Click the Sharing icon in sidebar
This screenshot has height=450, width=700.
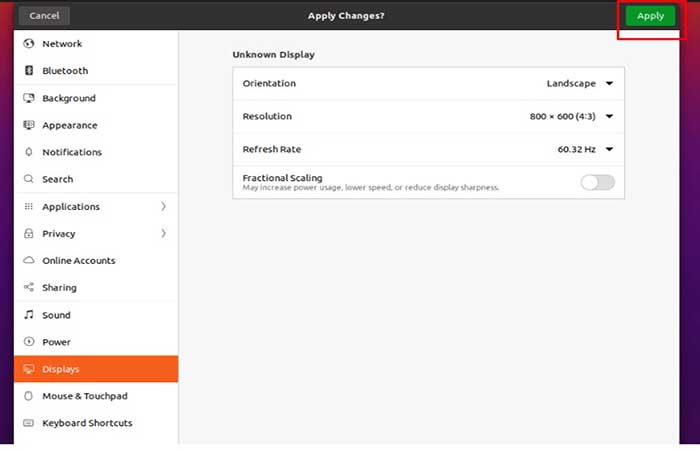[x=29, y=287]
